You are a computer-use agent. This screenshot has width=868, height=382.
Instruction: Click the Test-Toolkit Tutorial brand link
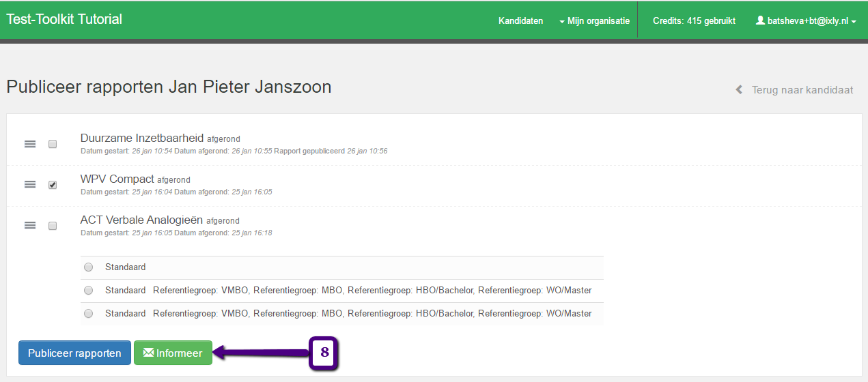click(64, 19)
